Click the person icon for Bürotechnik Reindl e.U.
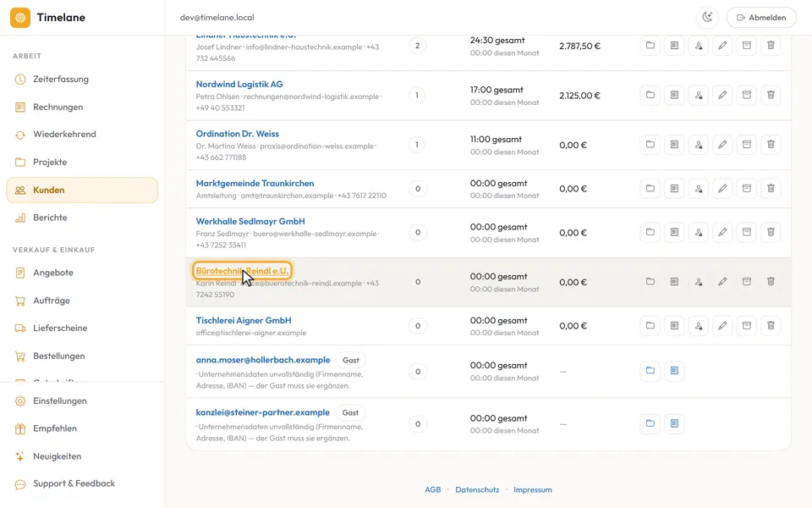 pyautogui.click(x=698, y=282)
